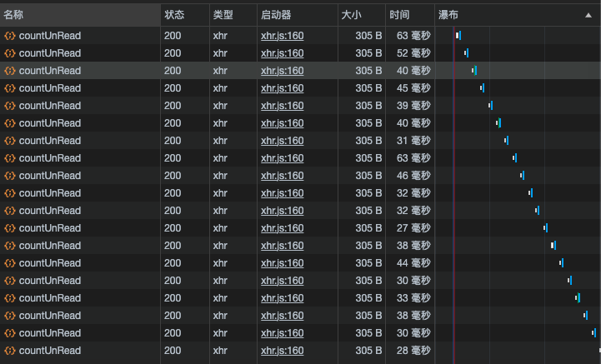Open xhr.js:160 initiator link in the 52 毫秒 row
This screenshot has height=364, width=601.
point(282,53)
